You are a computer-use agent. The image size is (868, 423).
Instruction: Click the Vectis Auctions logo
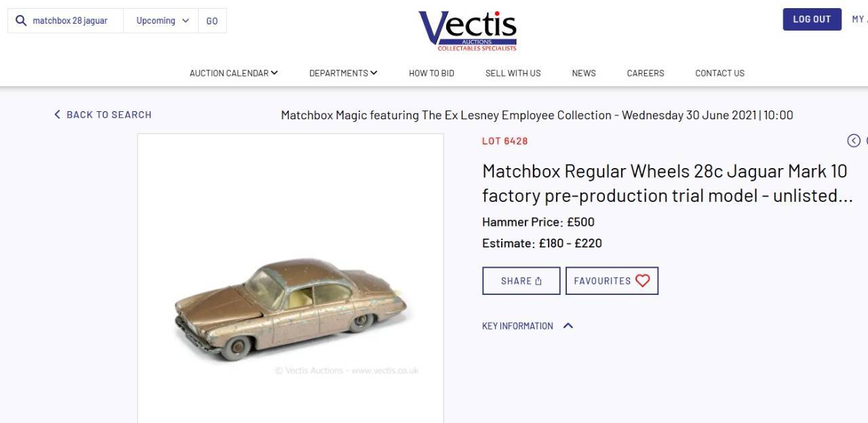pos(467,31)
